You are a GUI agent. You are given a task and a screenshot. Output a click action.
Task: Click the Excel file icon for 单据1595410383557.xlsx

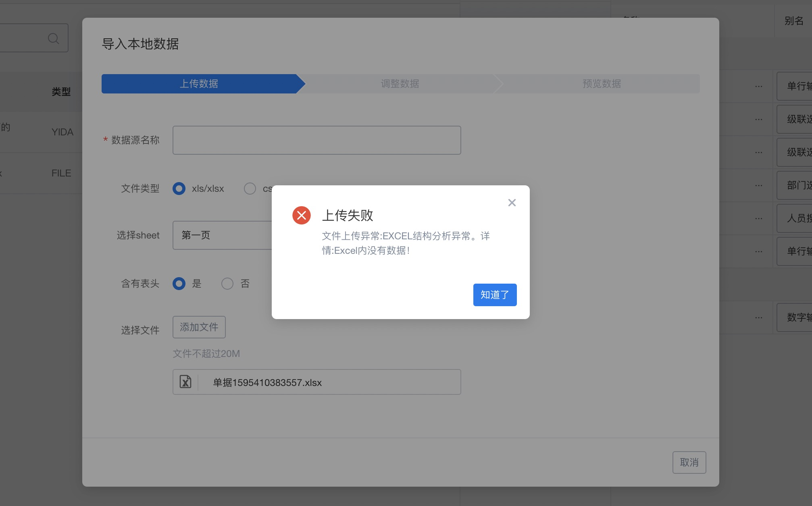tap(185, 382)
